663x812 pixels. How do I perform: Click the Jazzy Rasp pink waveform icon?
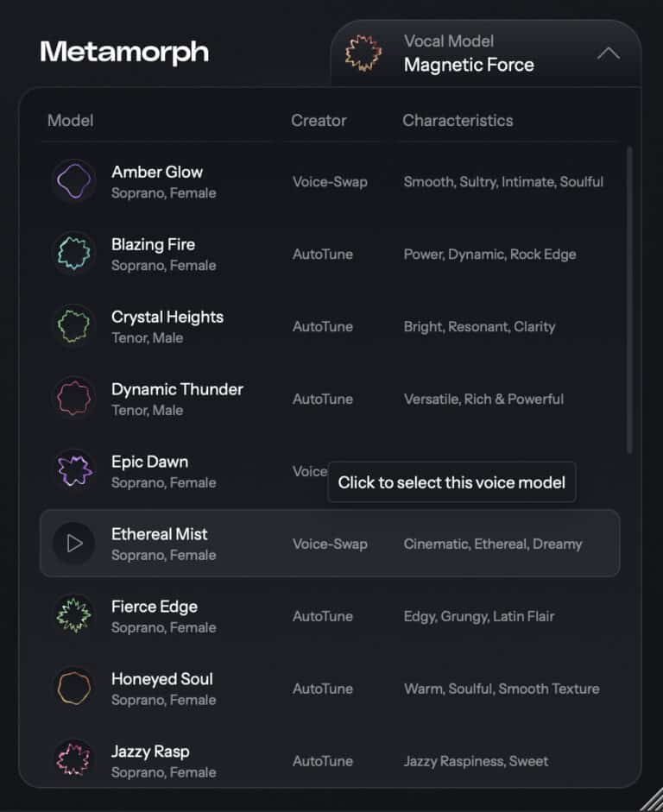tap(73, 759)
